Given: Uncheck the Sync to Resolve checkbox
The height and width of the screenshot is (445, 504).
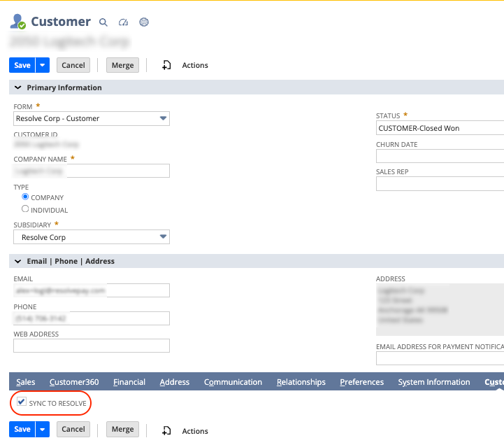Looking at the screenshot, I should [x=22, y=402].
